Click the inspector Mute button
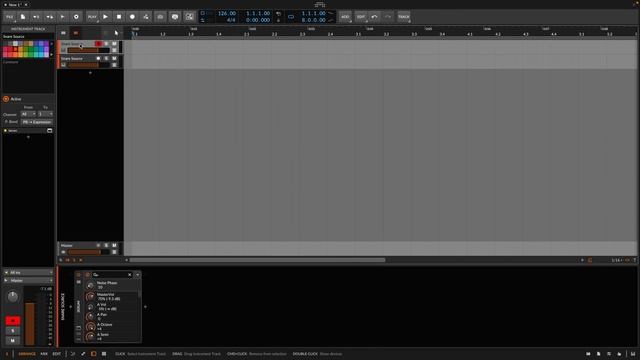Viewport: 640px width, 360px height. tap(13, 340)
